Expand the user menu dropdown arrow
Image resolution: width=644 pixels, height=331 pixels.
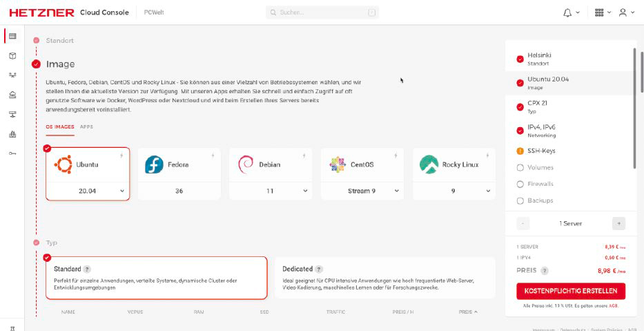[x=632, y=12]
